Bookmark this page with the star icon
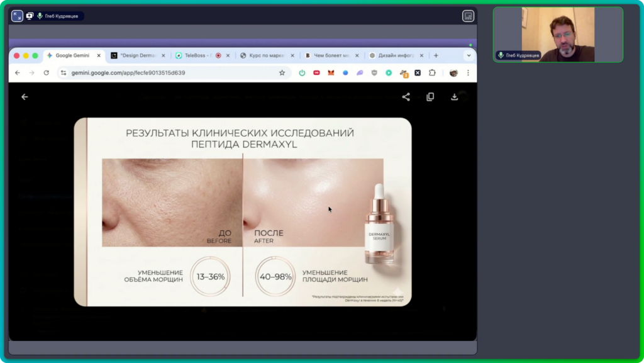 282,73
